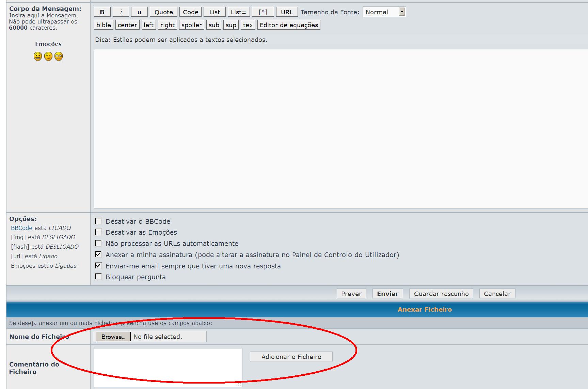Click the '[url] está Ligado' text
This screenshot has width=588, height=389.
coord(34,256)
